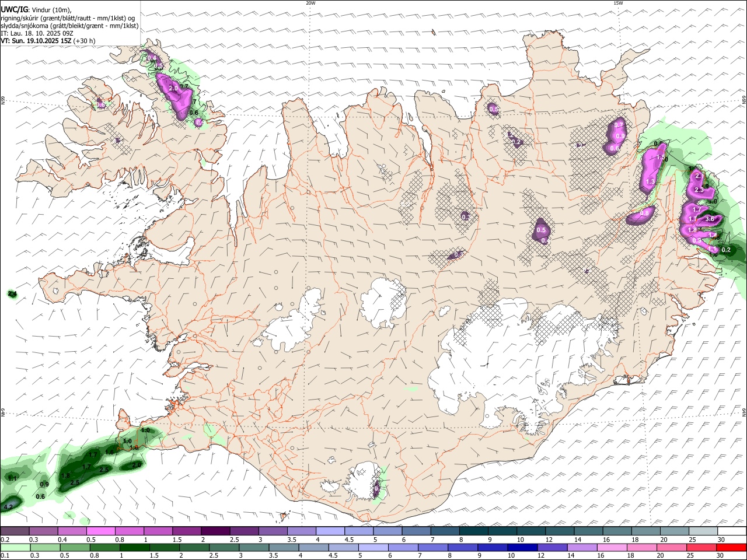Click the bright red rain swatch at 30

pos(732,547)
